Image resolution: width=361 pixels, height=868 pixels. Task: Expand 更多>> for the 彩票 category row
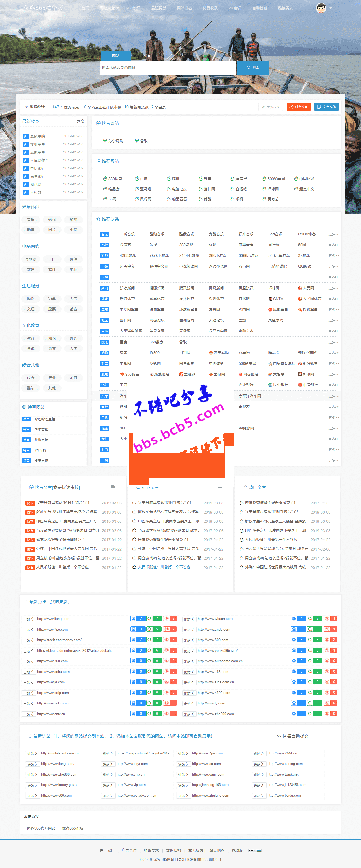coord(333,363)
